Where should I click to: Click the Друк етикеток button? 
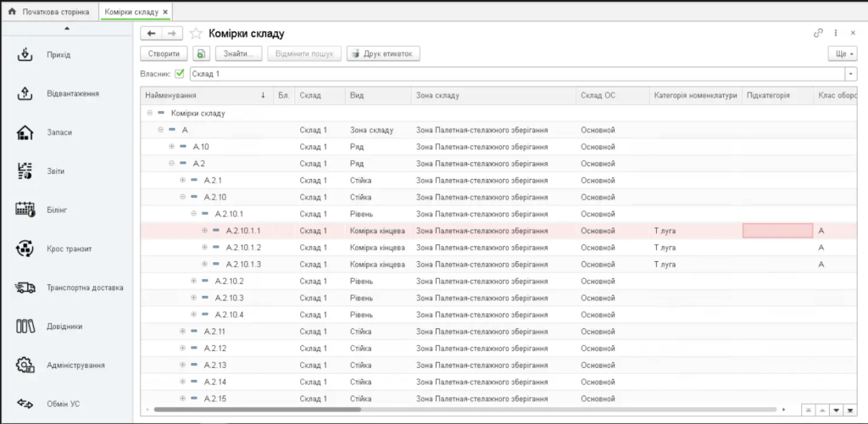pyautogui.click(x=384, y=53)
